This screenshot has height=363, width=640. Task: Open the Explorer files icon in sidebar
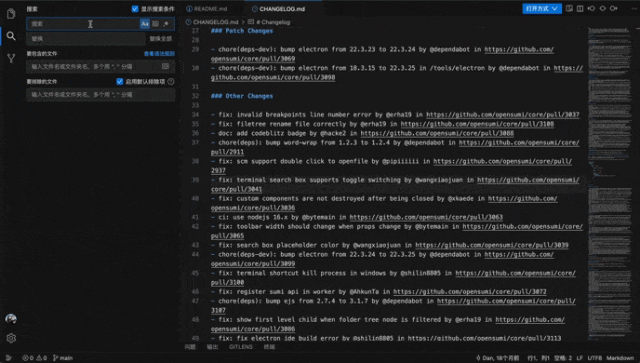point(11,14)
